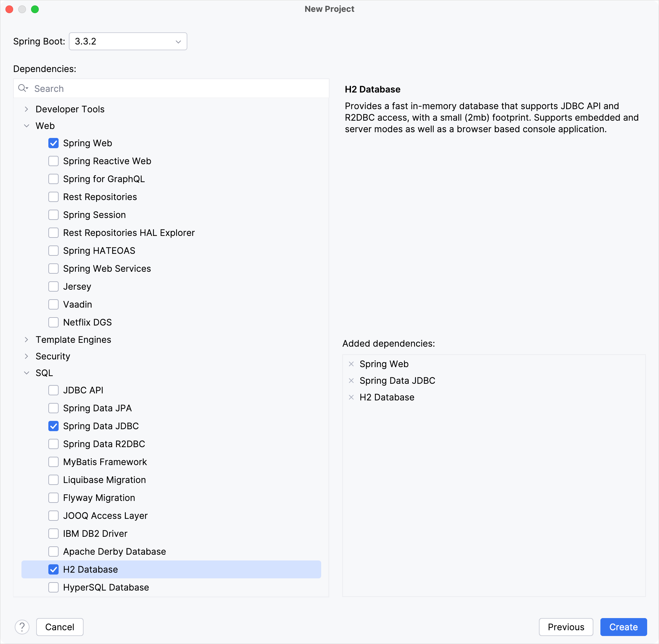
Task: Toggle Spring Data JPA dependency on
Action: pyautogui.click(x=53, y=408)
